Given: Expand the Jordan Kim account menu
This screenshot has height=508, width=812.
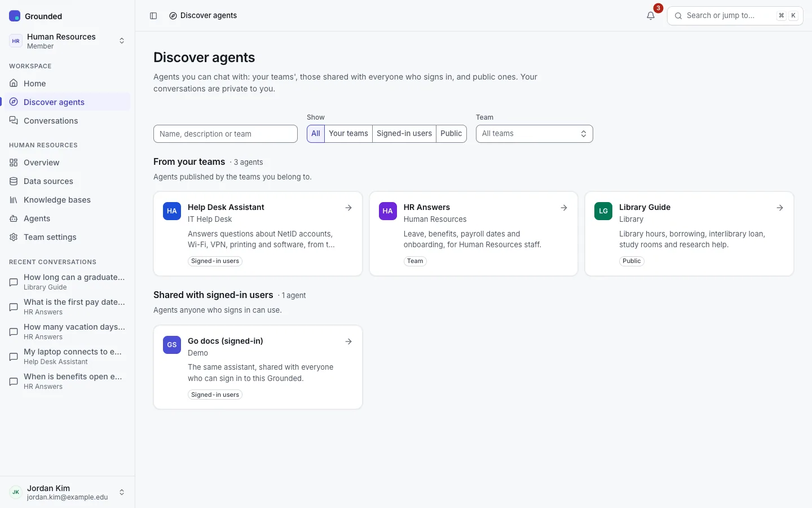Looking at the screenshot, I should pyautogui.click(x=68, y=492).
